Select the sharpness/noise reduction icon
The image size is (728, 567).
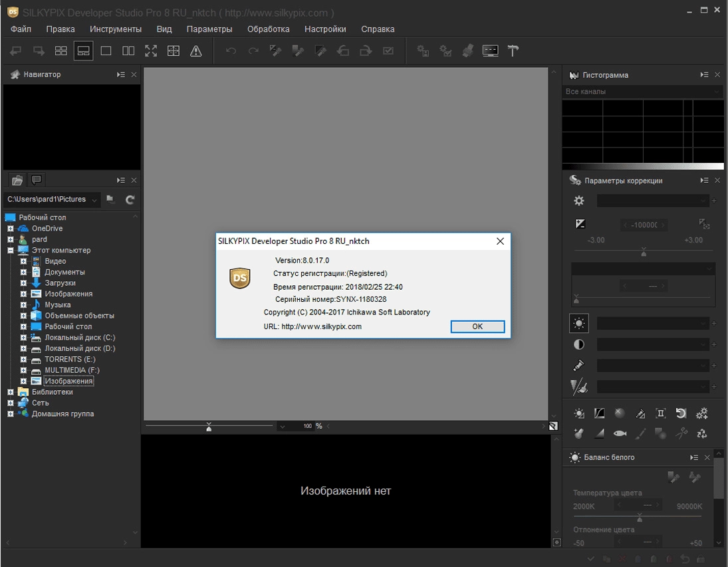click(579, 387)
